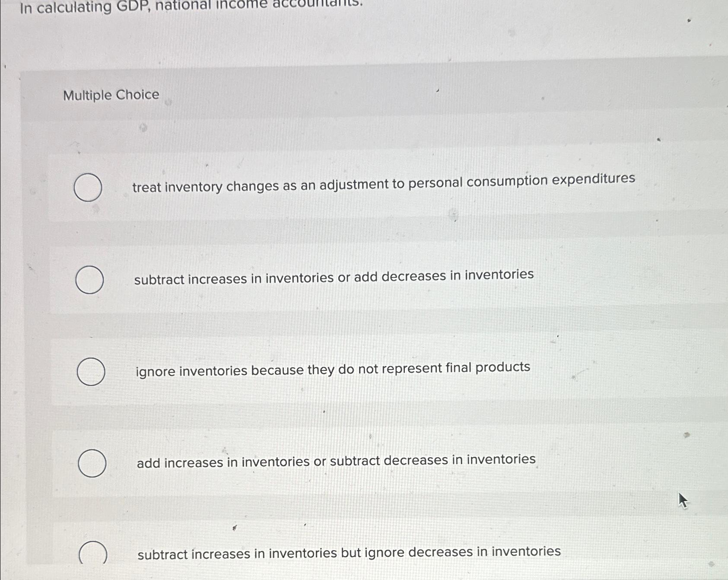Select the radio button beside 'ignore inventories' option
728x580 pixels.
tap(91, 372)
